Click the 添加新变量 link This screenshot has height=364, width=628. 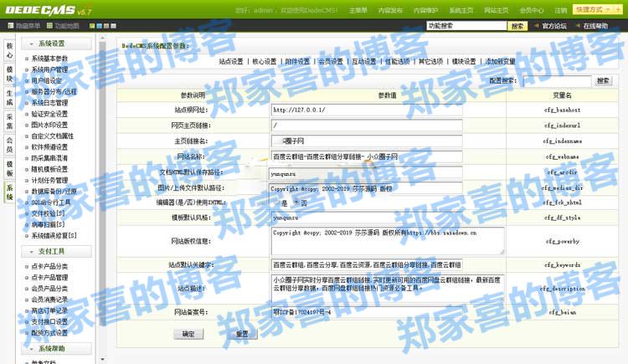(500, 61)
